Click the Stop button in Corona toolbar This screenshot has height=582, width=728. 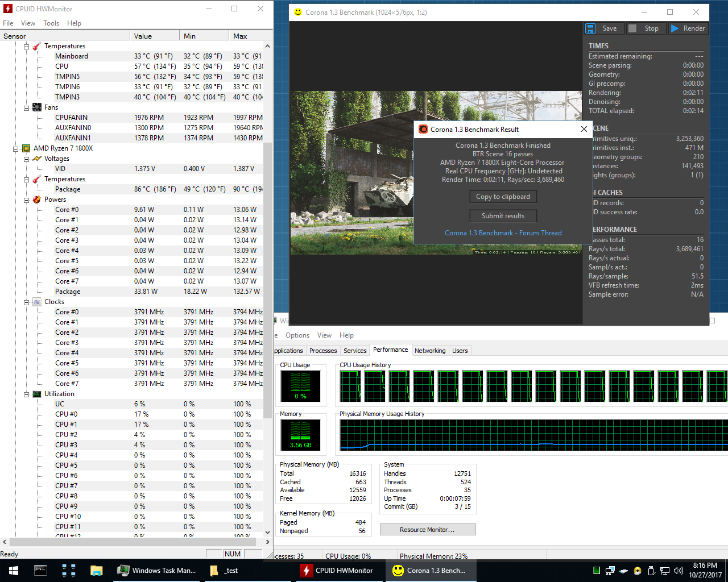click(645, 28)
